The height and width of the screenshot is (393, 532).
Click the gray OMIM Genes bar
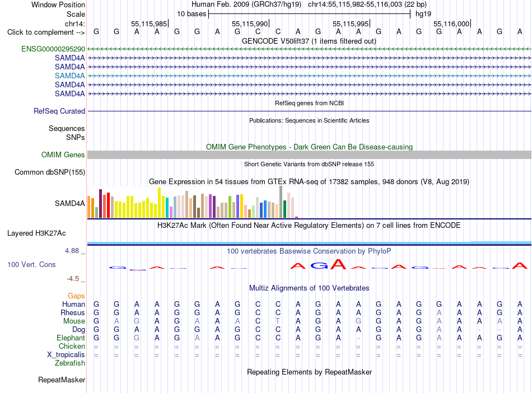coord(309,155)
